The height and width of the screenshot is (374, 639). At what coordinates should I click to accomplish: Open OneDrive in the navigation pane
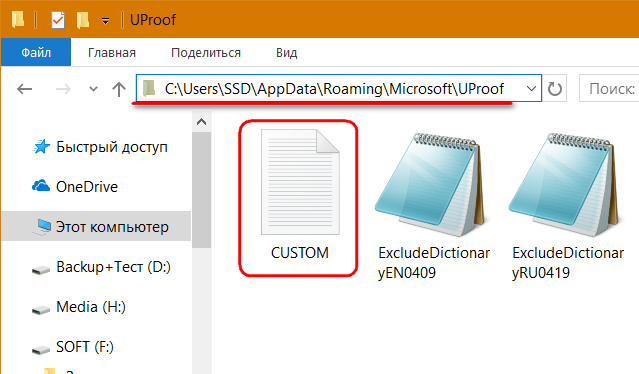point(87,187)
